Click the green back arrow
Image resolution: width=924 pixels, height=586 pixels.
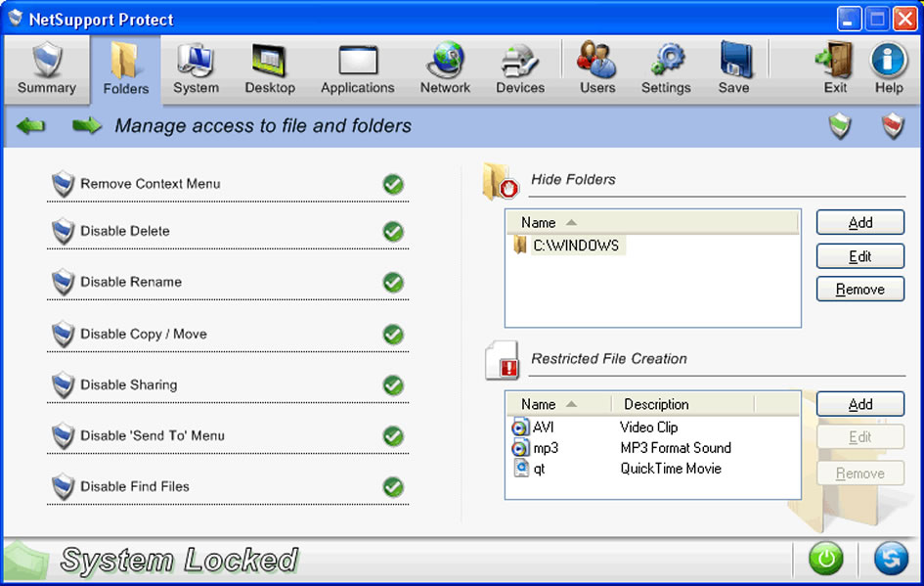coord(30,125)
